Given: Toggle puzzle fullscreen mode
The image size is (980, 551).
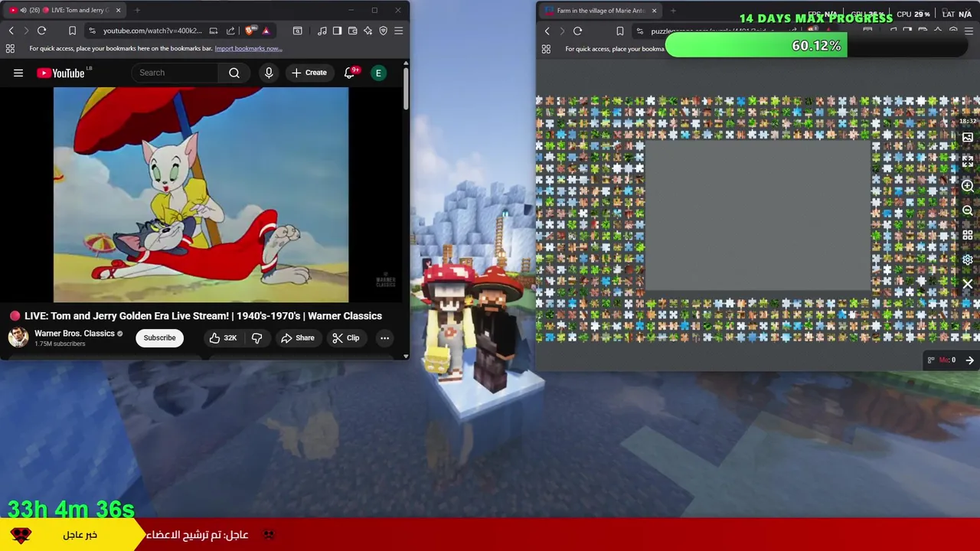Looking at the screenshot, I should coord(968,161).
